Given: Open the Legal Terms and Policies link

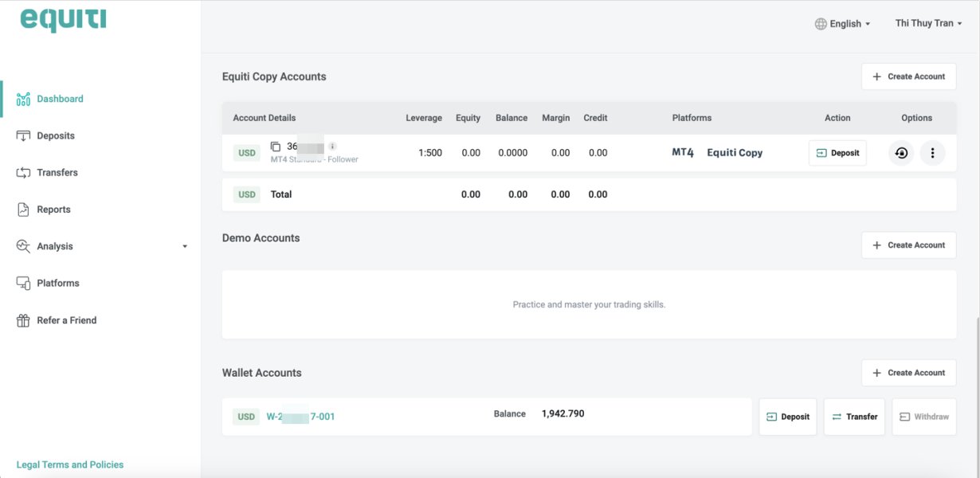Looking at the screenshot, I should [x=70, y=464].
